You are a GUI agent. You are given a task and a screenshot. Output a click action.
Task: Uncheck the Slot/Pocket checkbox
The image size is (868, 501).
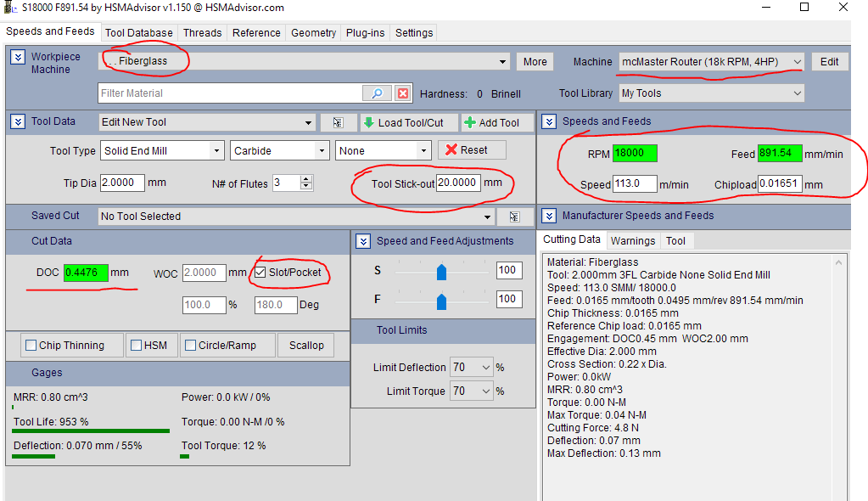coord(260,273)
